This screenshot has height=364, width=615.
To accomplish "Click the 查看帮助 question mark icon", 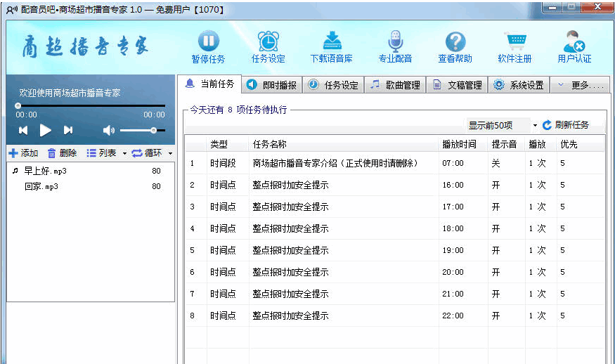I will [455, 41].
